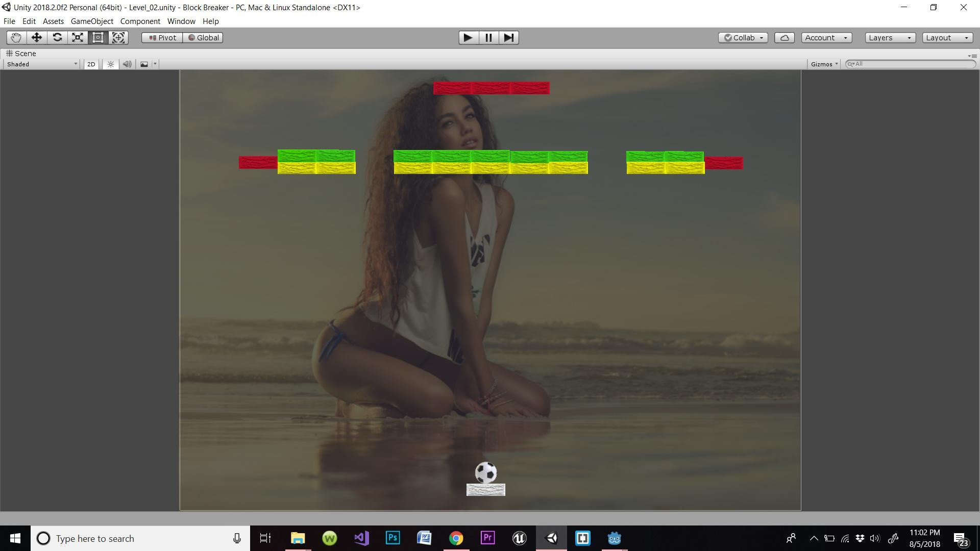Select the Rect transform tool
This screenshot has width=980, height=551.
point(98,38)
